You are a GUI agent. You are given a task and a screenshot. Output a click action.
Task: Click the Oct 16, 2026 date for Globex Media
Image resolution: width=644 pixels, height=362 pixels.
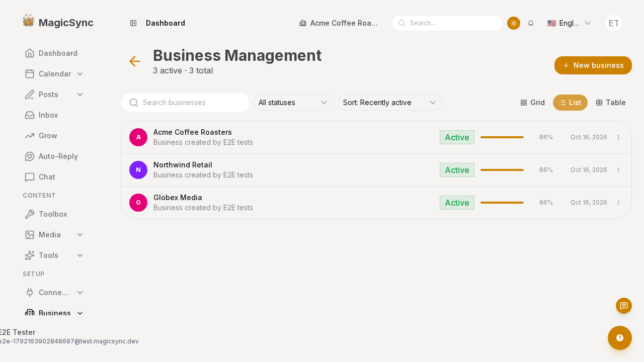[589, 203]
